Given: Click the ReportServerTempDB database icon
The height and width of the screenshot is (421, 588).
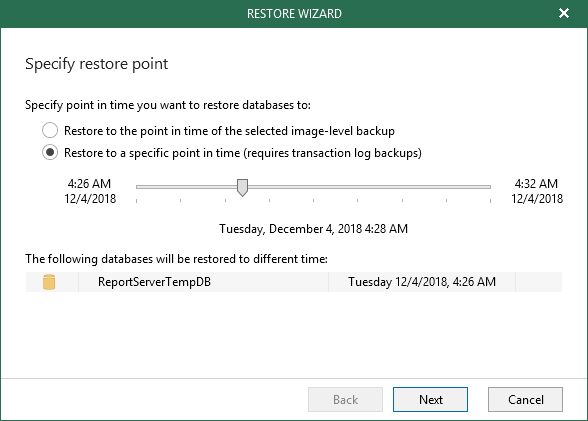Looking at the screenshot, I should [49, 282].
